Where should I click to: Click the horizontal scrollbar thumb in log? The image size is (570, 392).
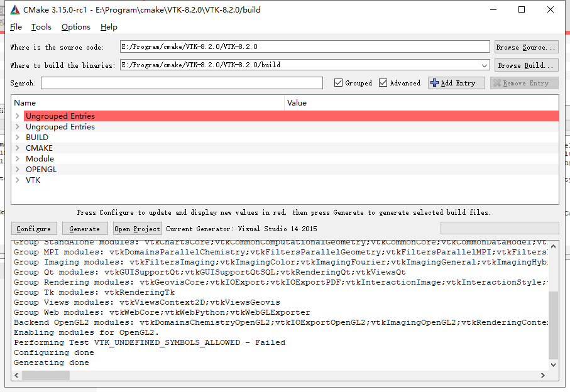coord(46,375)
